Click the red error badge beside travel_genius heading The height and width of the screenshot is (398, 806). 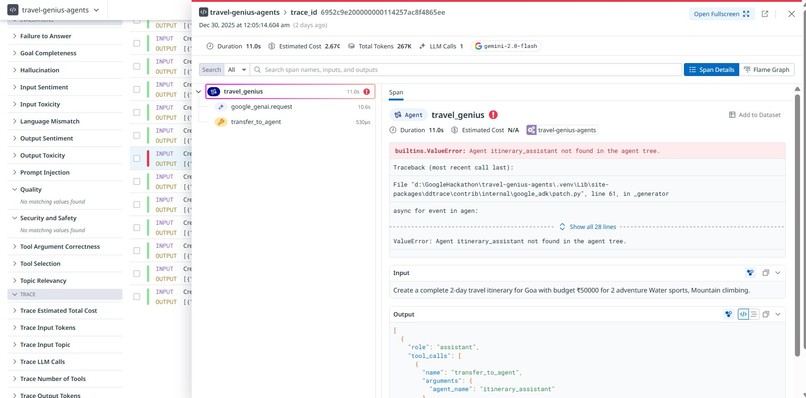(493, 115)
